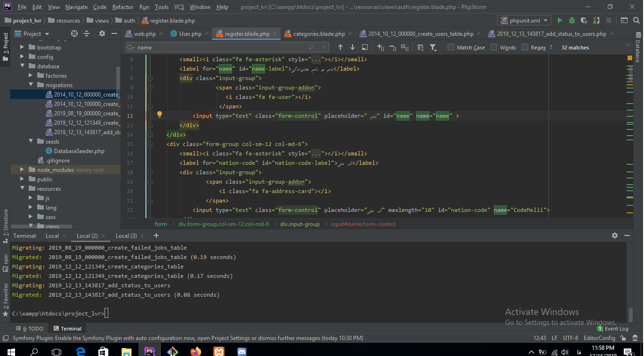The image size is (644, 356).
Task: Open PhpStorm from the taskbar
Action: coord(149,351)
